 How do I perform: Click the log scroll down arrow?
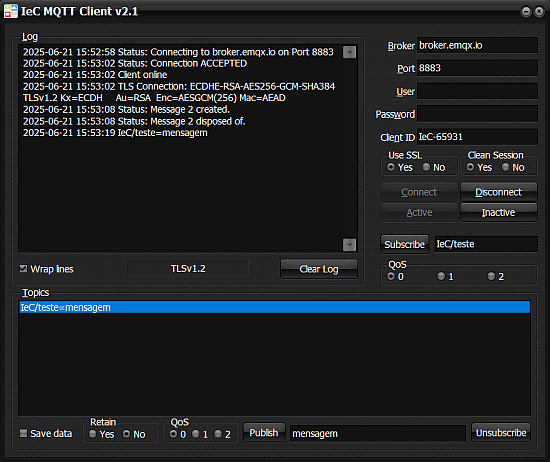(x=349, y=245)
